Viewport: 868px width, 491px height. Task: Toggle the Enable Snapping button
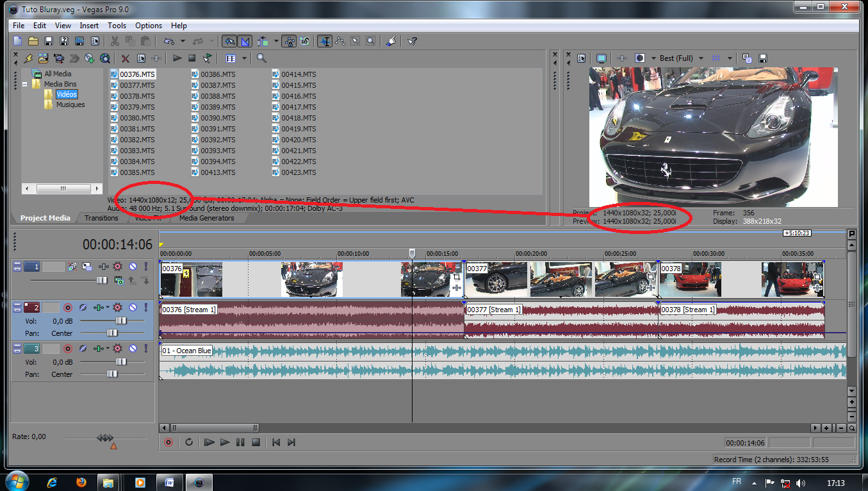[229, 41]
